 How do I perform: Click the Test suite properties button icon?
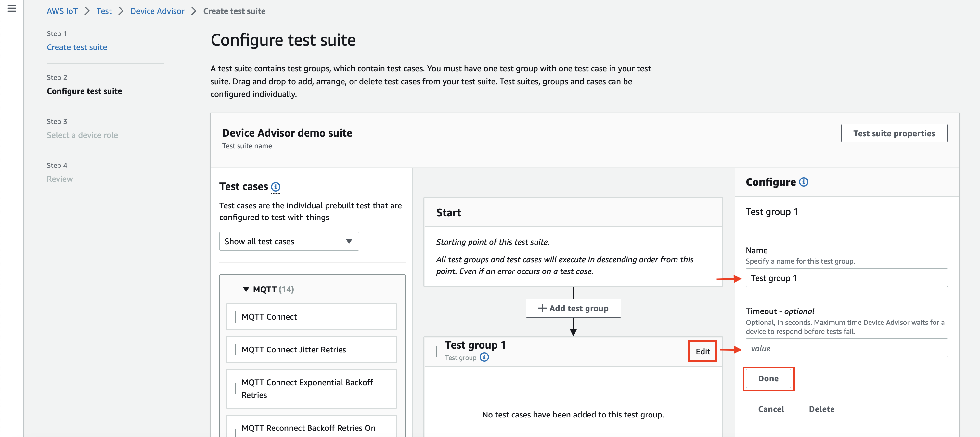pos(894,133)
